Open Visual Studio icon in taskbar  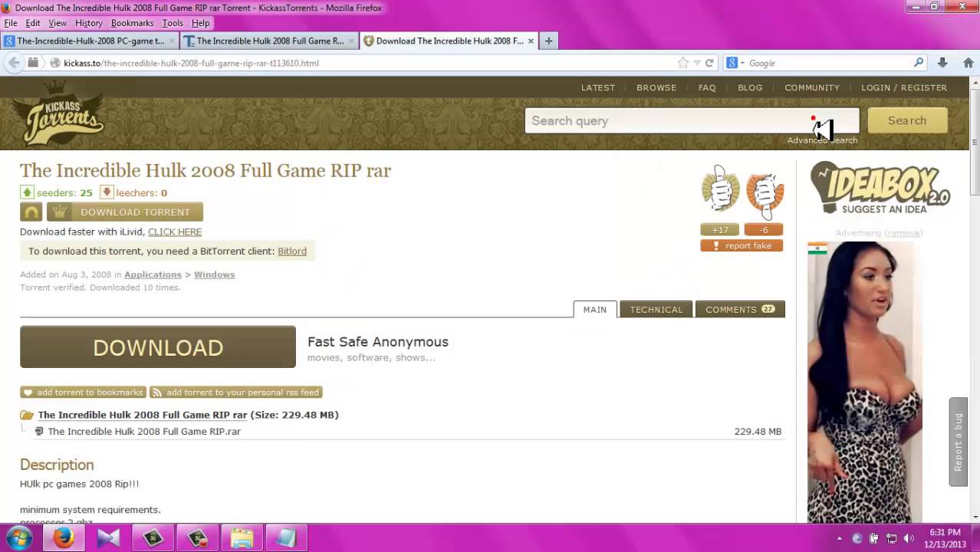(x=108, y=538)
